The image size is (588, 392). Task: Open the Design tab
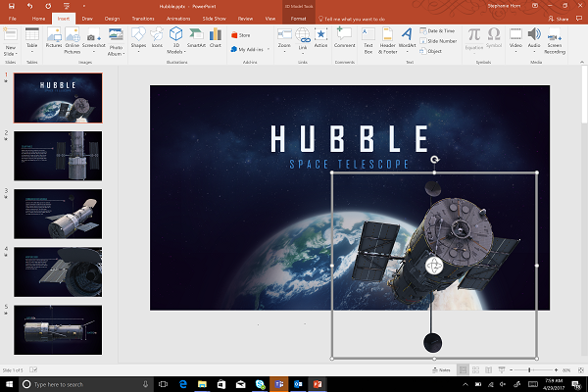(x=112, y=18)
